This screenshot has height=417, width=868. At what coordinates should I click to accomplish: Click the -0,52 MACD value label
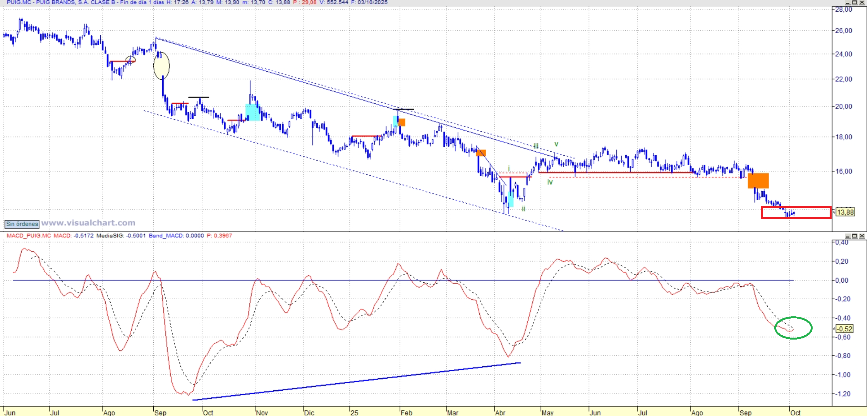point(845,329)
